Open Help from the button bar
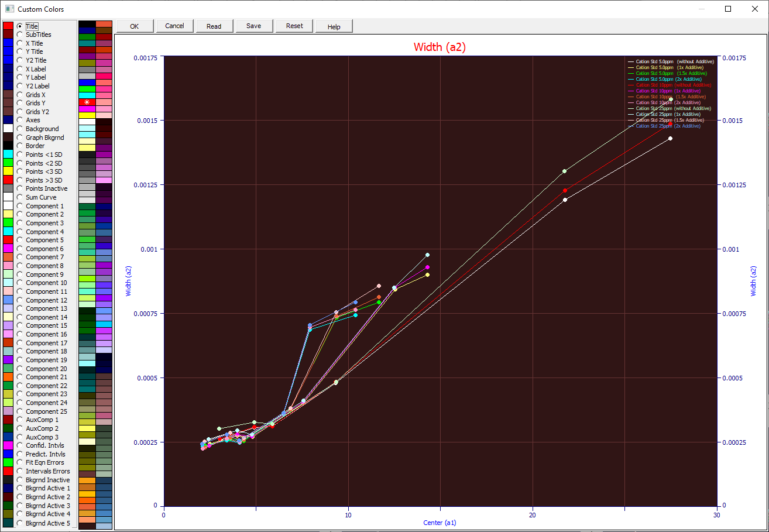The height and width of the screenshot is (532, 769). pos(334,26)
